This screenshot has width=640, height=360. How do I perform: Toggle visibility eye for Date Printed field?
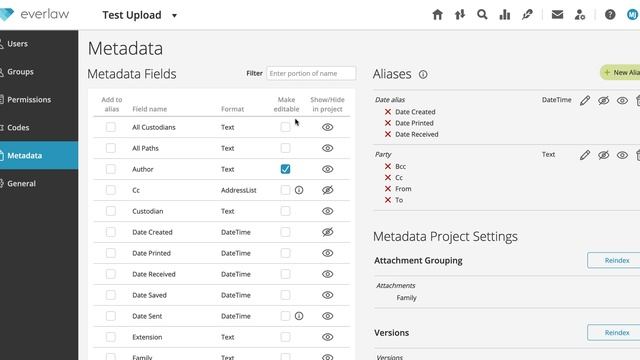coord(327,253)
